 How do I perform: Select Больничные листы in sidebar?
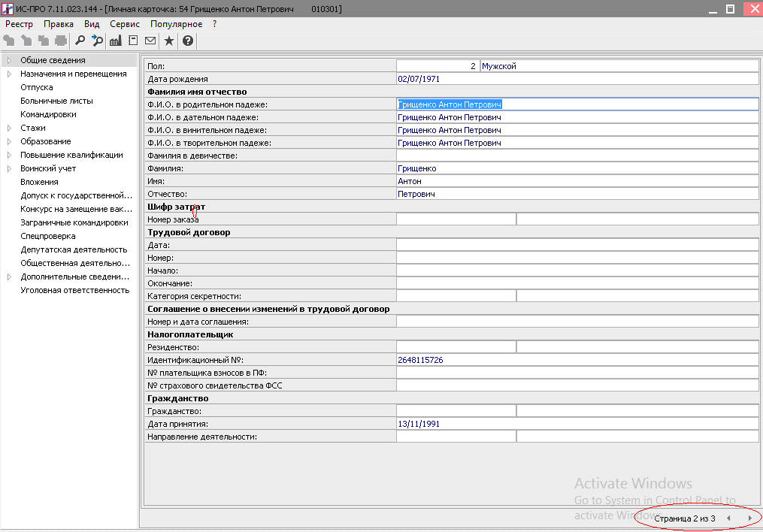(x=56, y=101)
